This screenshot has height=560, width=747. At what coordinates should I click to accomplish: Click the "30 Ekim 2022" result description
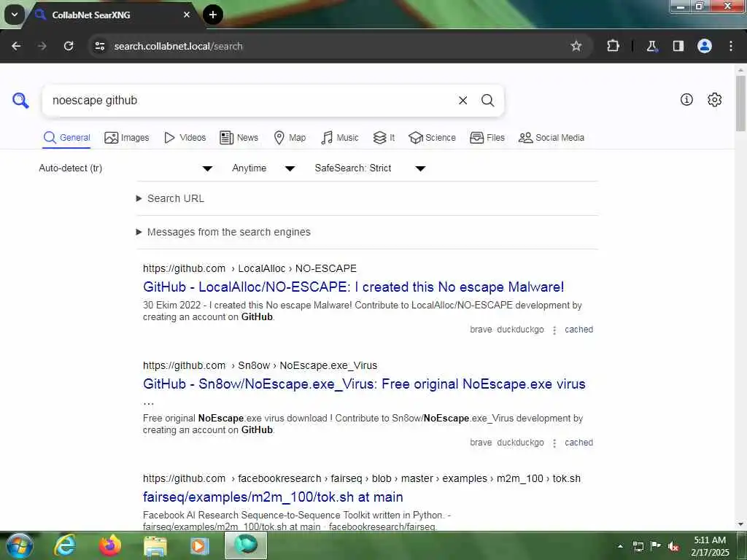[362, 311]
